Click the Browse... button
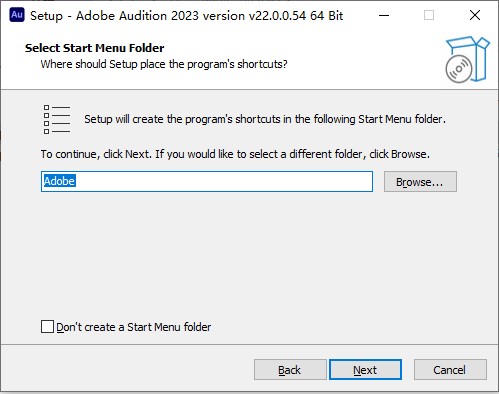Viewport: 499px width, 394px height. pyautogui.click(x=420, y=182)
